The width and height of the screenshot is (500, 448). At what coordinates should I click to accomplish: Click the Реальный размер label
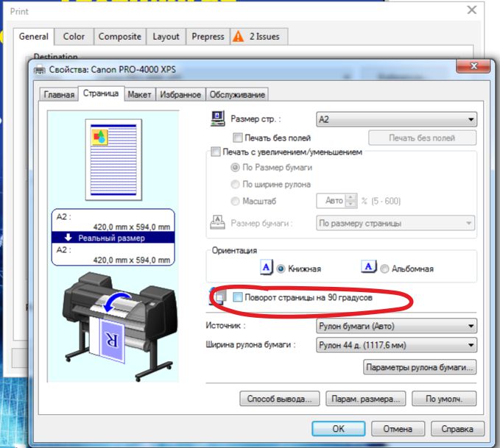point(112,238)
